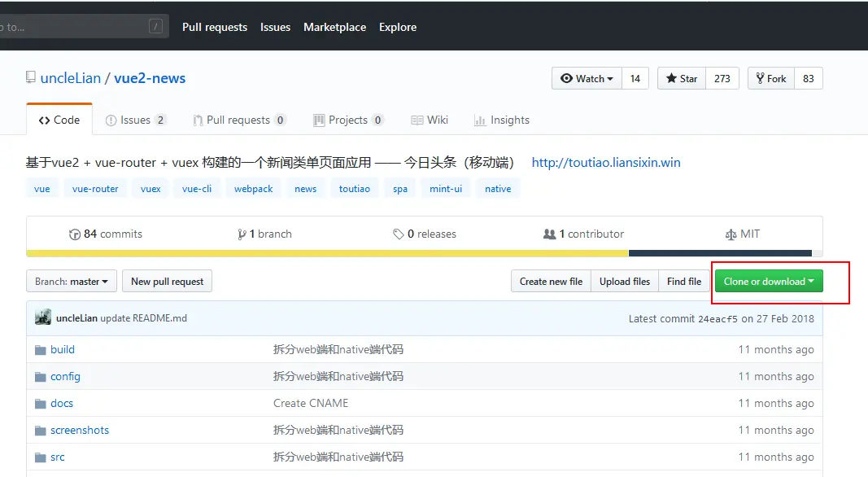Click the news topic tag

pos(306,188)
